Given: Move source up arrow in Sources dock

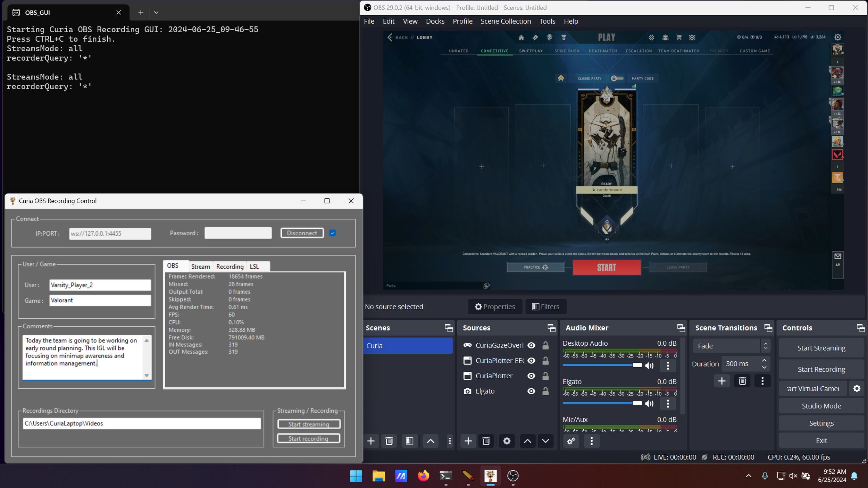Looking at the screenshot, I should pyautogui.click(x=527, y=441).
